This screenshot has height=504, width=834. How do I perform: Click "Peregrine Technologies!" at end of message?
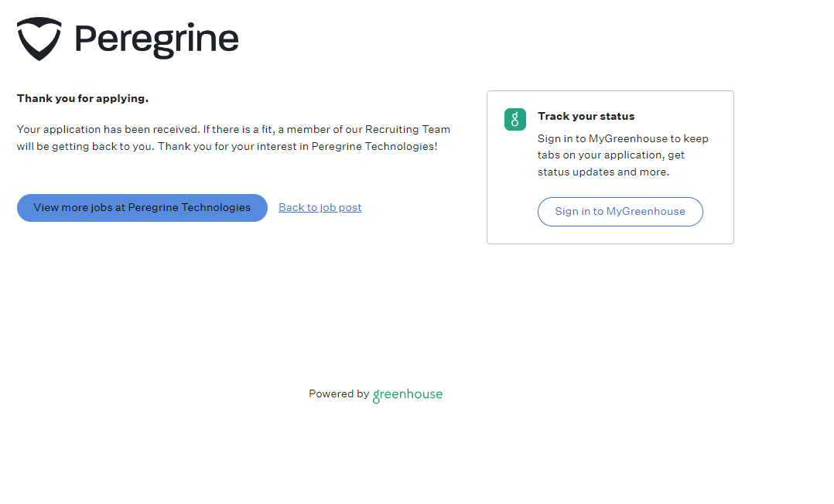tap(374, 146)
